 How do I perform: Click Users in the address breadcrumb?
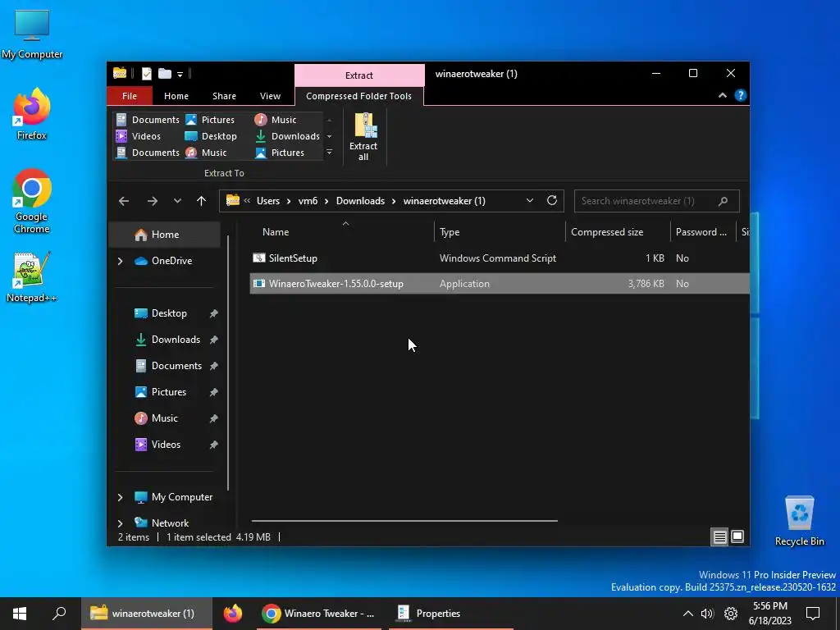coord(268,201)
